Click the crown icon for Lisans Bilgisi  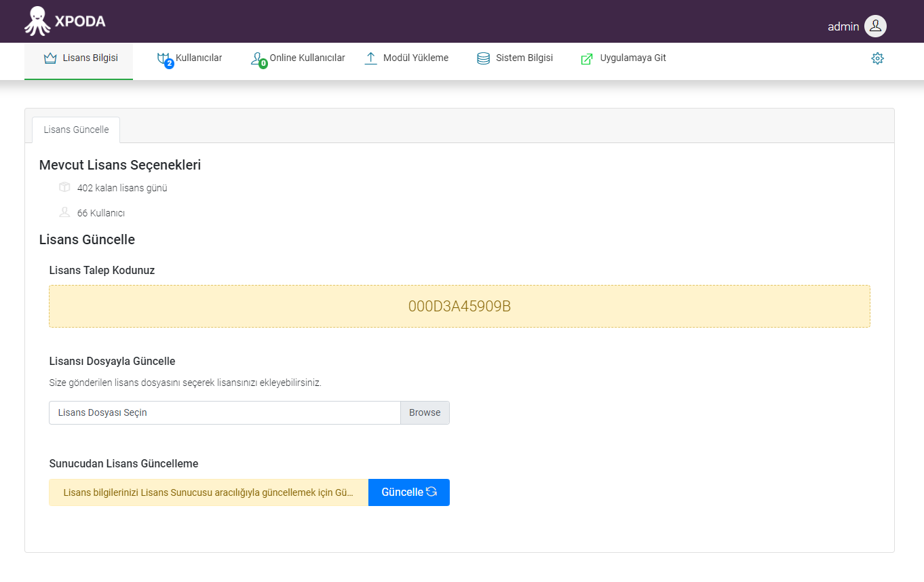click(50, 58)
